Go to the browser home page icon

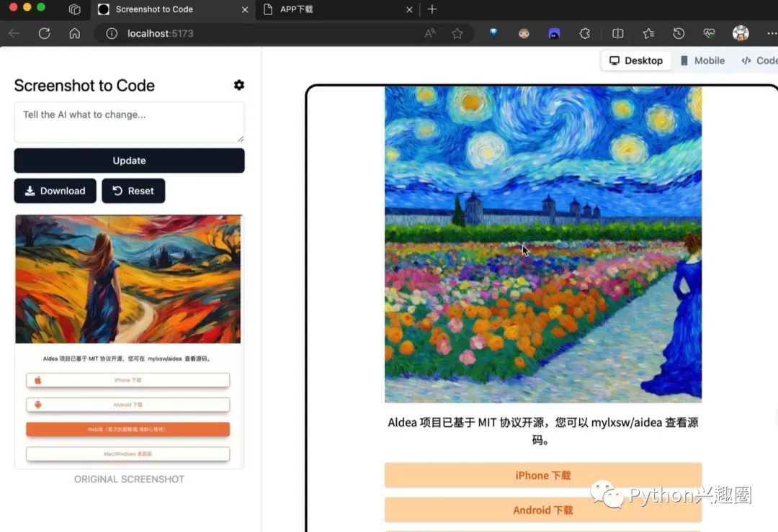point(74,33)
